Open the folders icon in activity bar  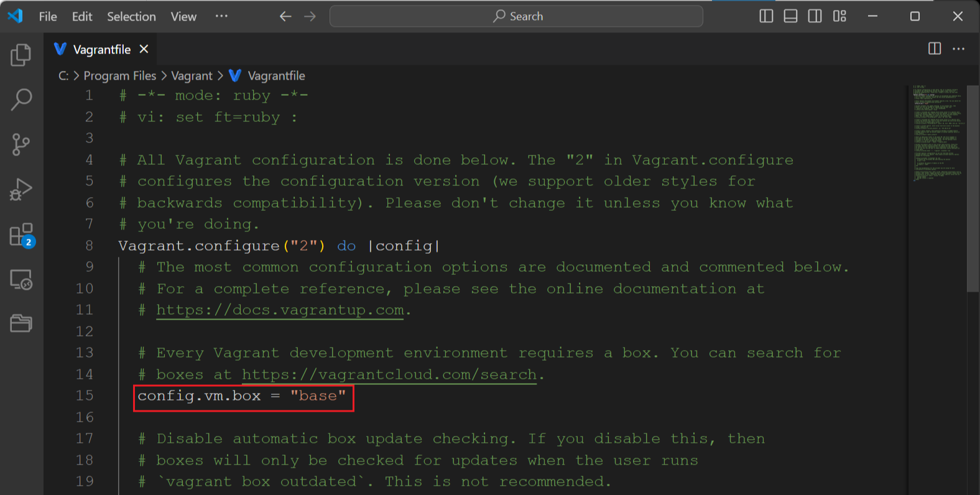[x=21, y=323]
